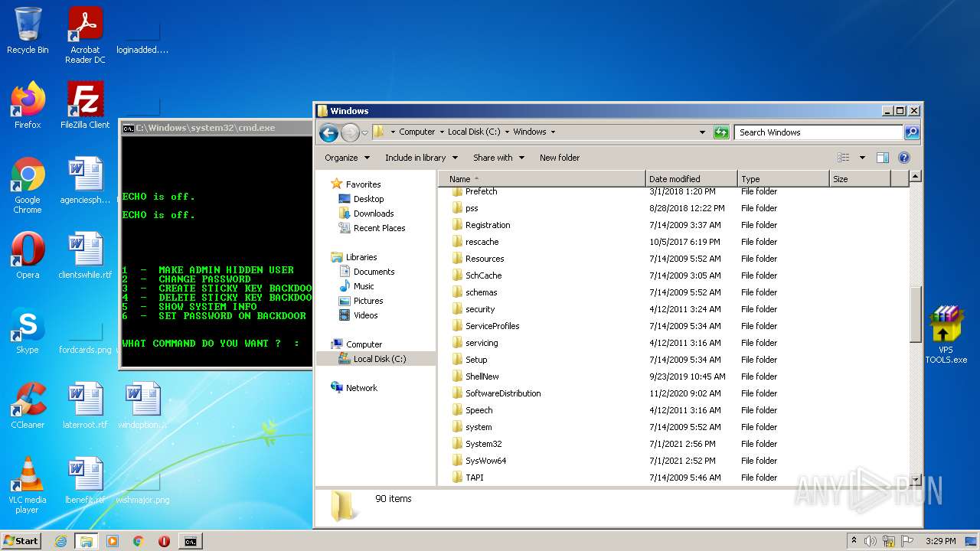Image resolution: width=980 pixels, height=551 pixels.
Task: Open Chrome from the taskbar
Action: click(139, 541)
